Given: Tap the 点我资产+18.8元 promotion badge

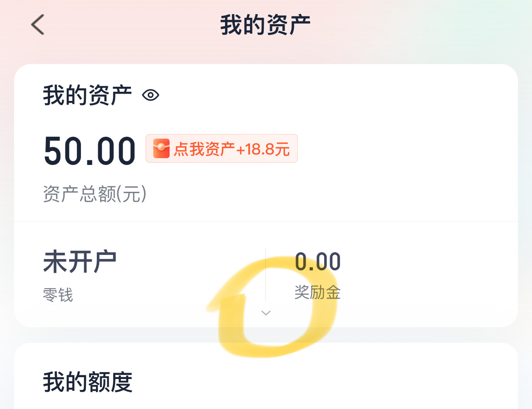Looking at the screenshot, I should [221, 149].
